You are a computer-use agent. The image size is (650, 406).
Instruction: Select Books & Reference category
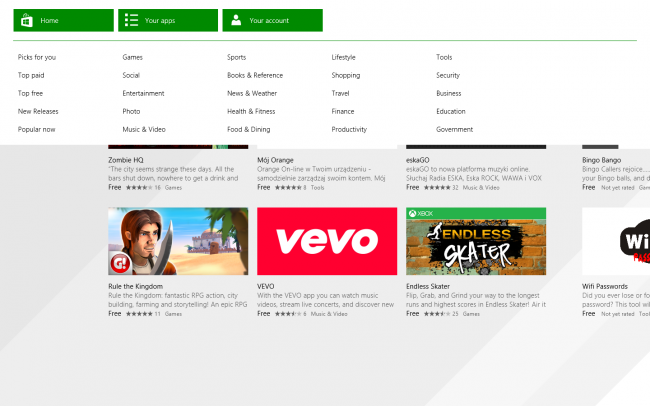[x=255, y=75]
